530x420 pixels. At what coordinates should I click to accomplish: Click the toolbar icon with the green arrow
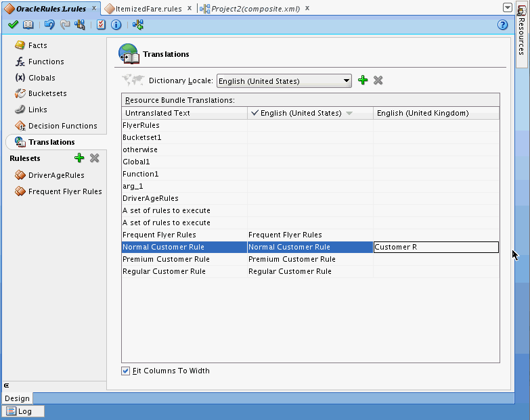[x=138, y=24]
